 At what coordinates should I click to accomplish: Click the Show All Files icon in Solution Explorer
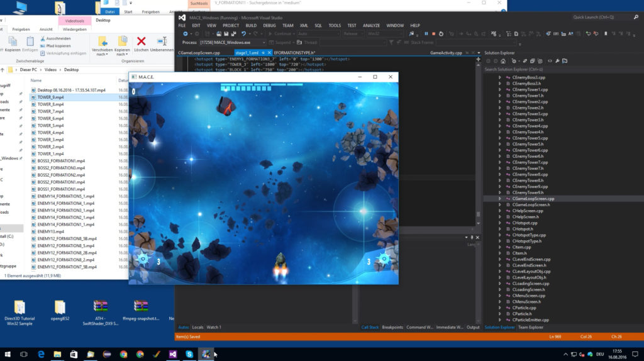[540, 61]
